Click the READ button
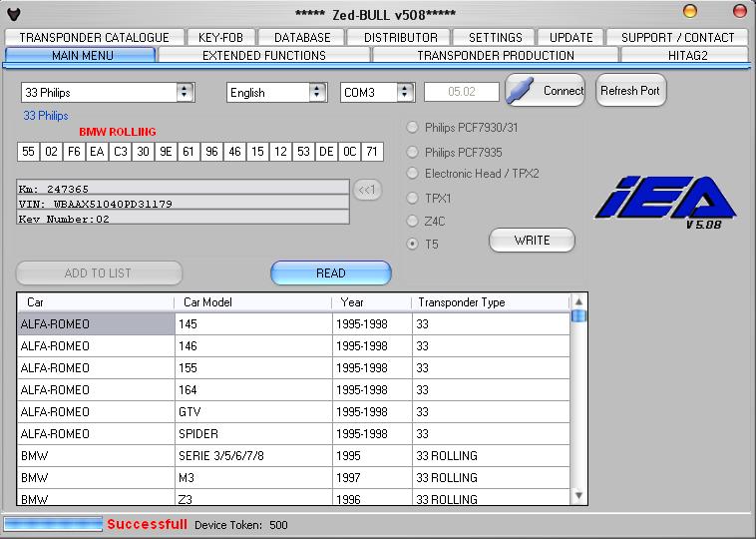The image size is (756, 539). click(x=331, y=273)
